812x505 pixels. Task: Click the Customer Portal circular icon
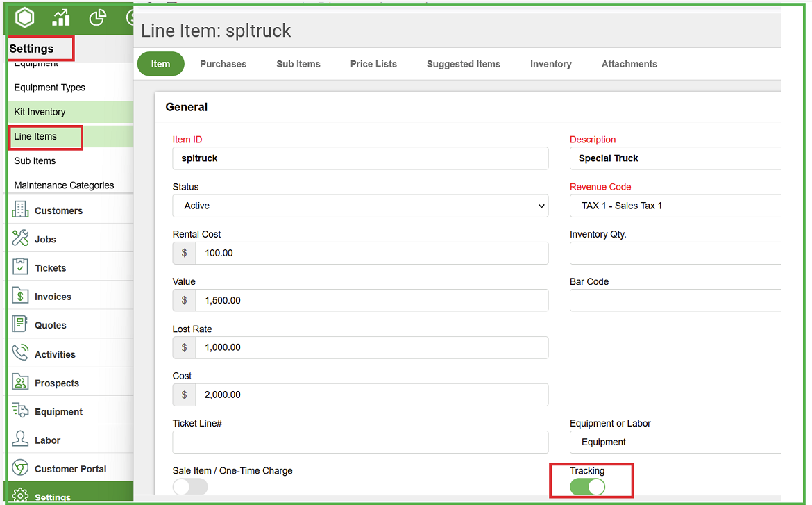point(20,467)
